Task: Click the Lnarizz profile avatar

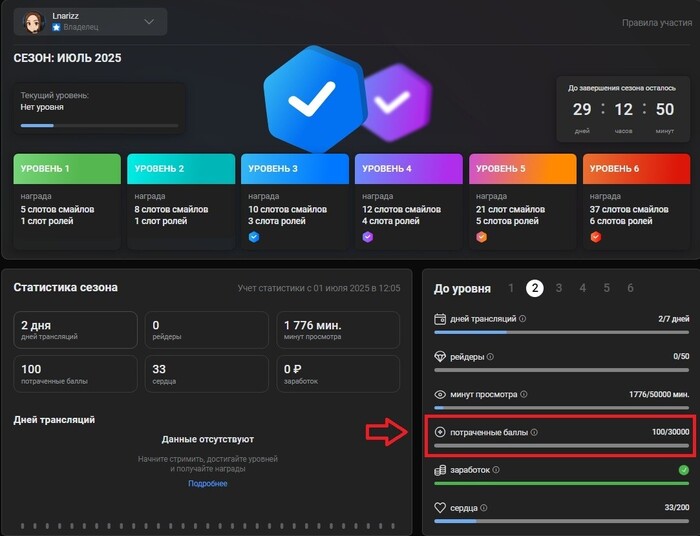Action: tap(34, 21)
